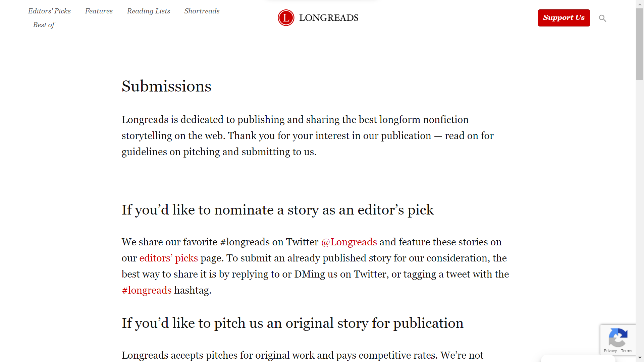Click the red Longreads L logo icon
The width and height of the screenshot is (644, 362).
pos(286,18)
